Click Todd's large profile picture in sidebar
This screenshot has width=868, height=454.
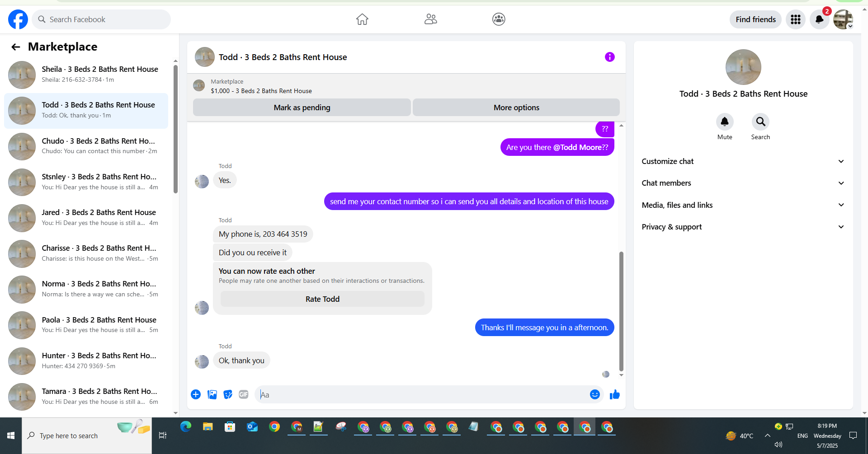click(x=743, y=67)
